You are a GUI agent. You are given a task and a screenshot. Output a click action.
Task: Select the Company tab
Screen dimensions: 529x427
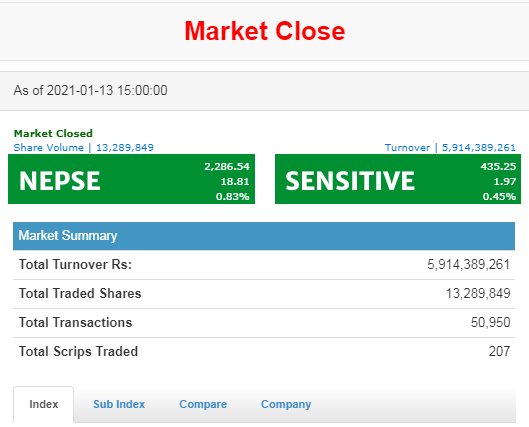(286, 404)
